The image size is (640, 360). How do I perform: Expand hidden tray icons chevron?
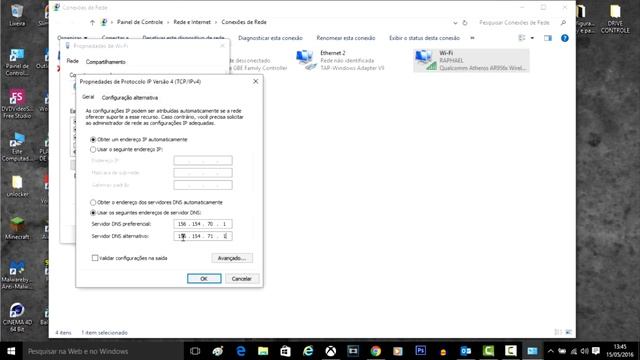551,351
